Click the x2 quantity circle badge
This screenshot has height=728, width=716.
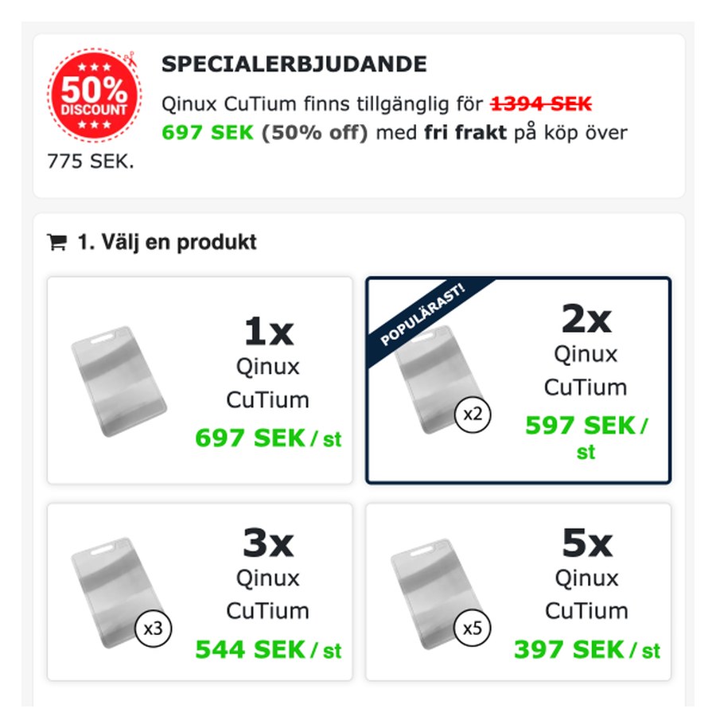[x=473, y=415]
